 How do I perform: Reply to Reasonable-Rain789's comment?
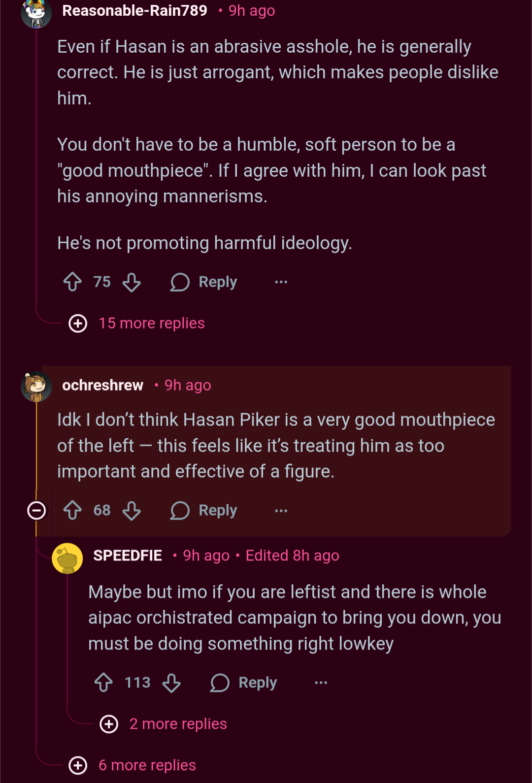(204, 282)
